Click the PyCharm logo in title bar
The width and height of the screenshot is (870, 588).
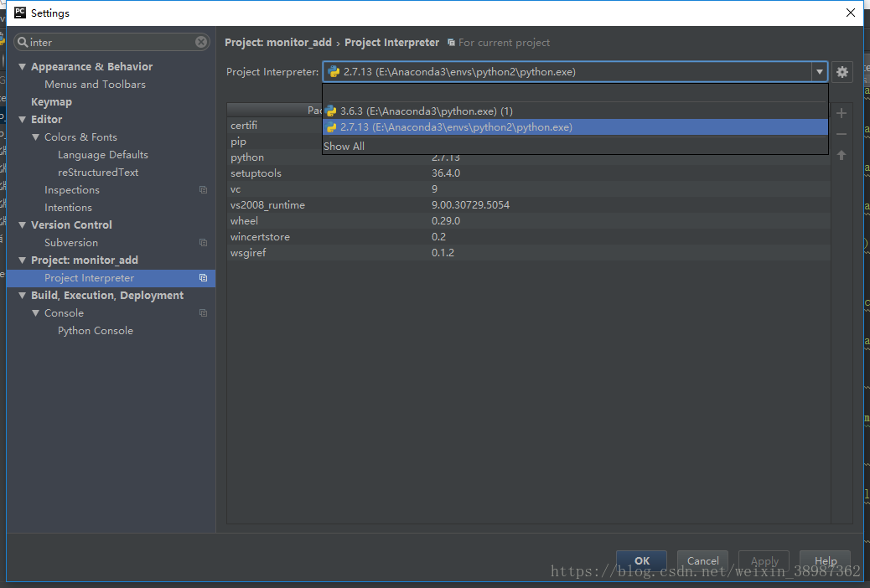click(20, 13)
